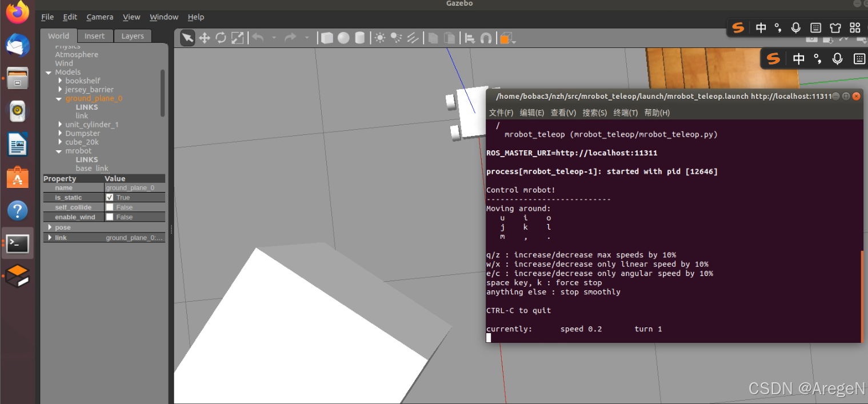The height and width of the screenshot is (404, 868).
Task: Open terminal 终端(T) menu
Action: point(626,113)
